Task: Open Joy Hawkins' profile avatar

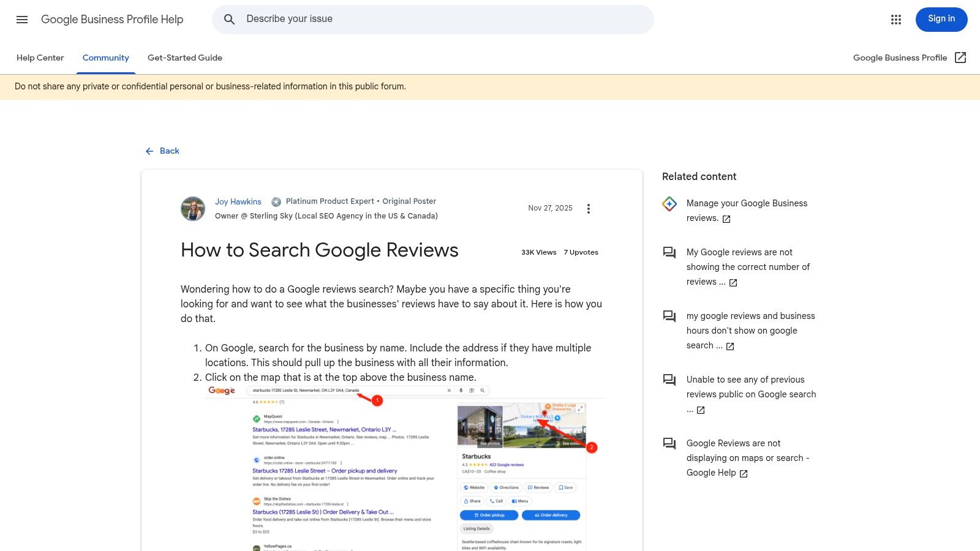Action: pyautogui.click(x=193, y=209)
